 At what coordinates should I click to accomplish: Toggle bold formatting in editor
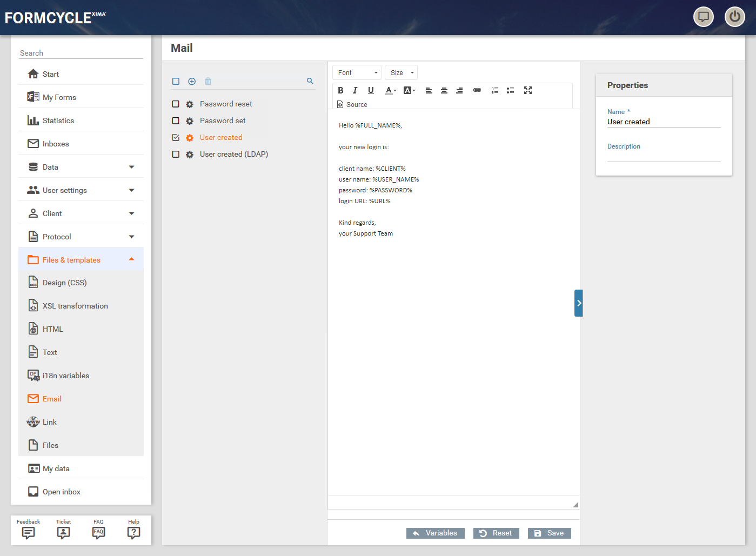[340, 90]
